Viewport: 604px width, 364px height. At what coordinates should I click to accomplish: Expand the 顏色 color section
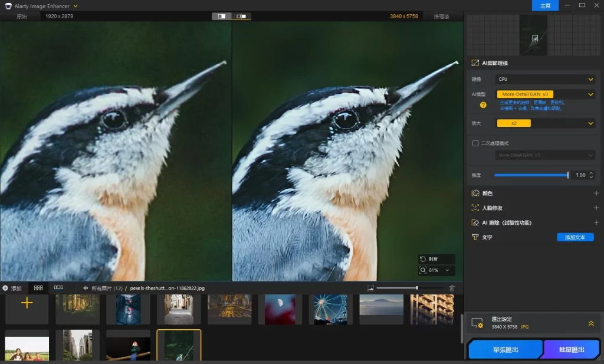coord(596,193)
